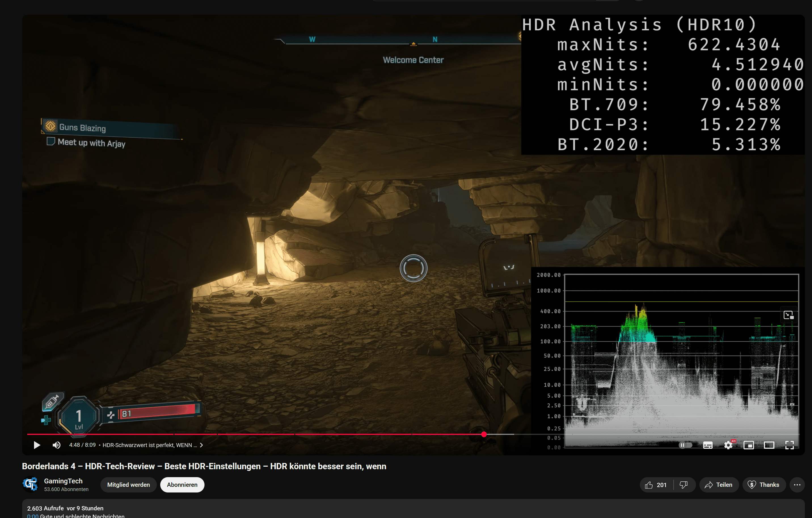Click Mitglied werden
Viewport: 812px width, 518px height.
pyautogui.click(x=128, y=485)
